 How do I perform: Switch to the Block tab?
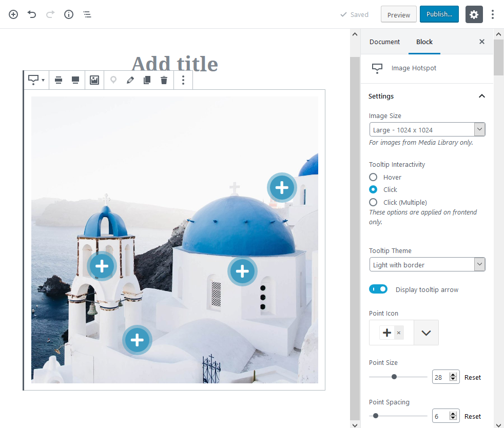[424, 42]
